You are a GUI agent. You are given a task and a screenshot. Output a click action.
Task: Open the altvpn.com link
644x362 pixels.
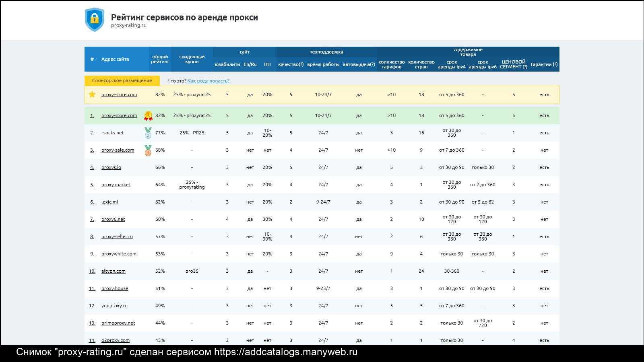[x=114, y=271]
